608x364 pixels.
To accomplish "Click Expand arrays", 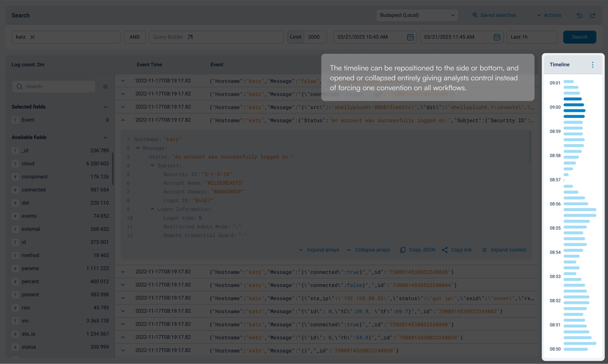I will (319, 250).
